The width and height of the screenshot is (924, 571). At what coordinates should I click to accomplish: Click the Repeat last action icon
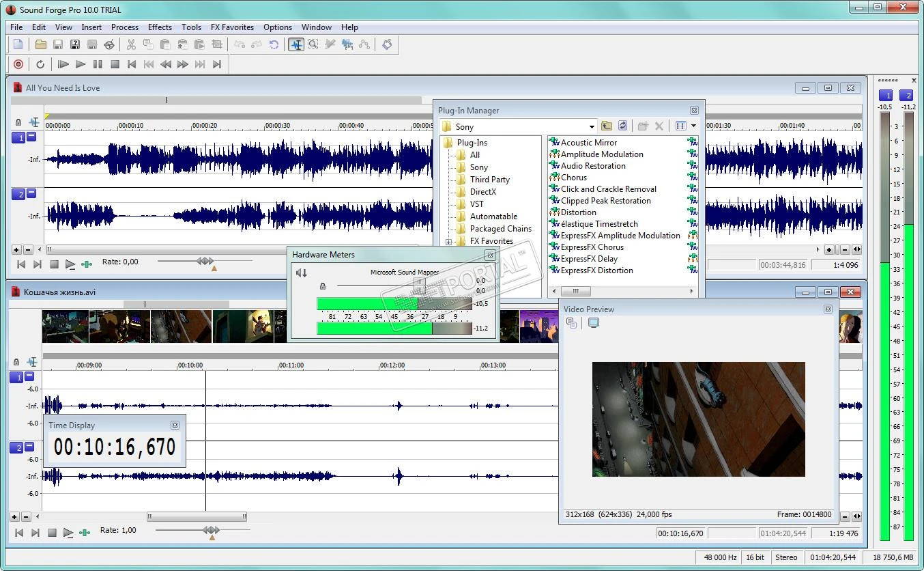pos(274,44)
